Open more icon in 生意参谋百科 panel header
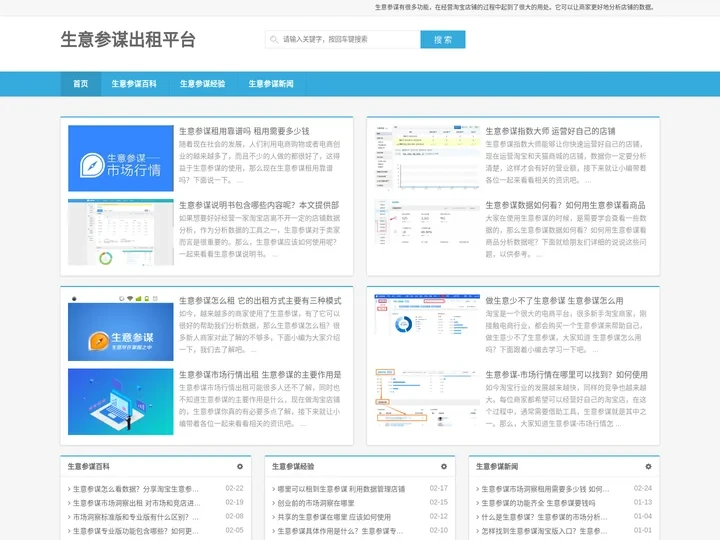 tap(240, 467)
